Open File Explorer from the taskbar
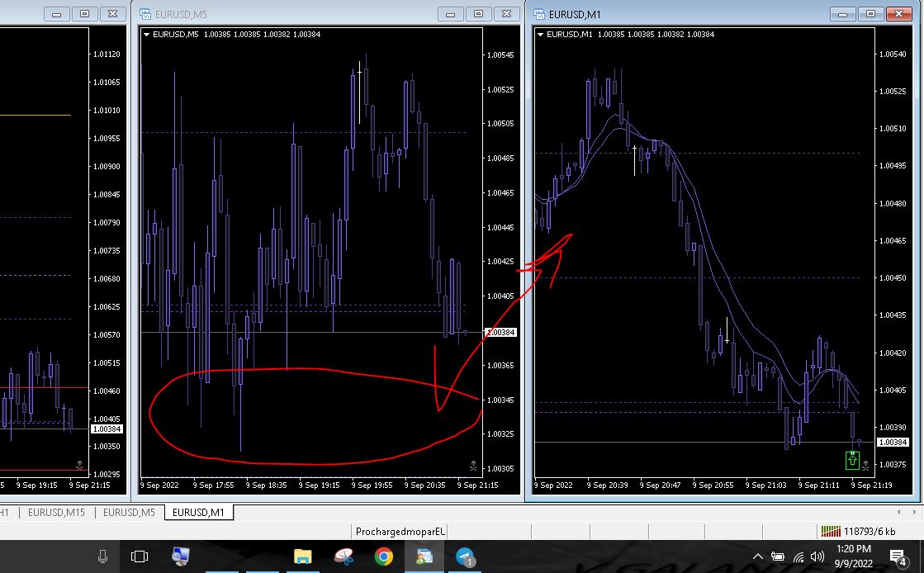The height and width of the screenshot is (573, 924). point(303,556)
